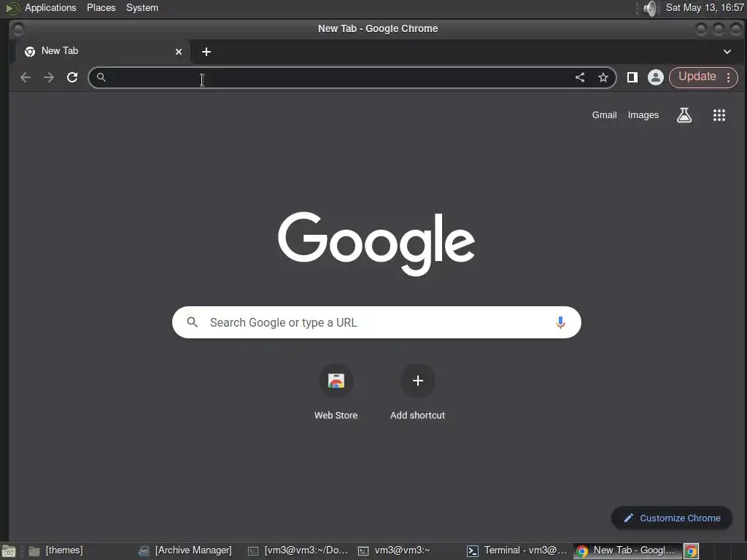Open the Chrome profile avatar
The width and height of the screenshot is (747, 560).
coord(656,77)
